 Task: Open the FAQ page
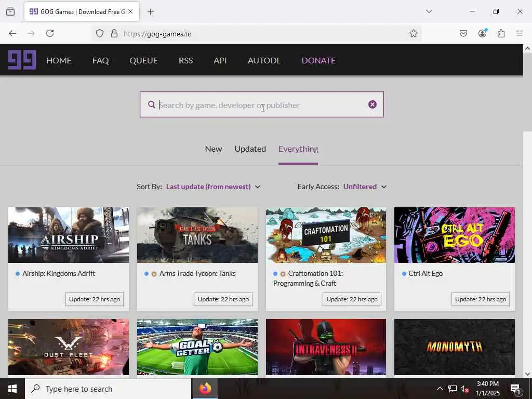[x=100, y=60]
